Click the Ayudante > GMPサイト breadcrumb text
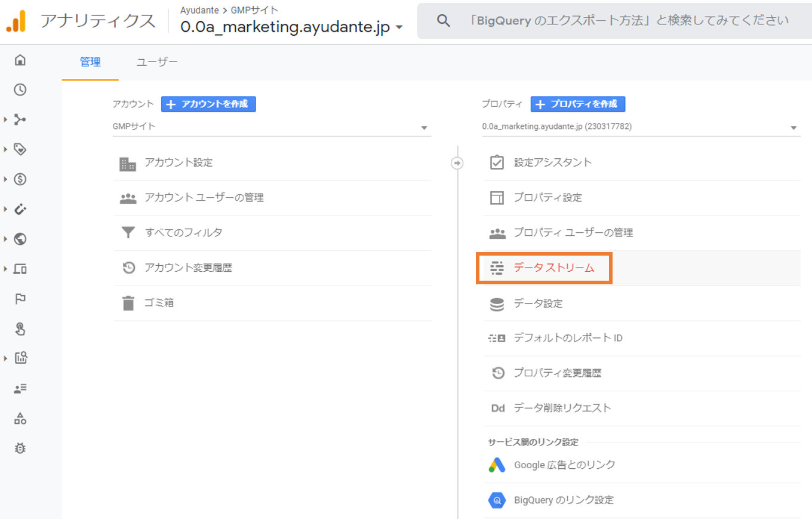 [x=229, y=10]
